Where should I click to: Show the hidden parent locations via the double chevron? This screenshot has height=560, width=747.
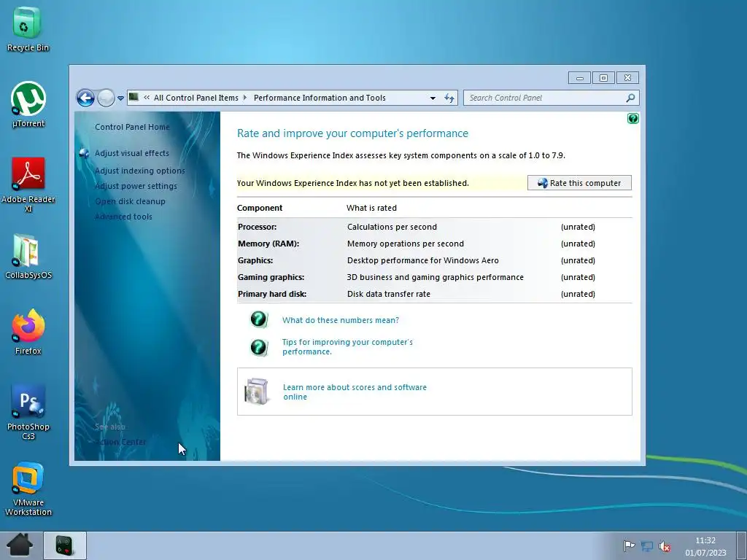[147, 98]
